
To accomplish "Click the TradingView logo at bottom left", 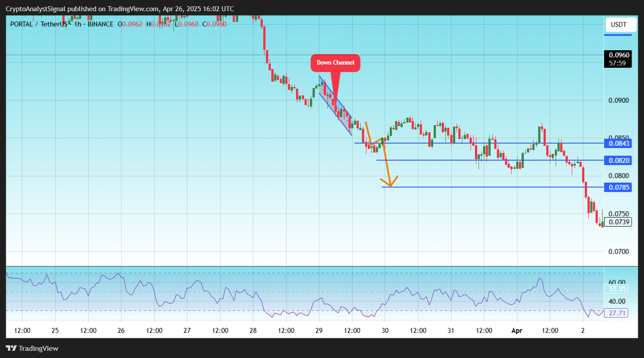I will coord(32,348).
